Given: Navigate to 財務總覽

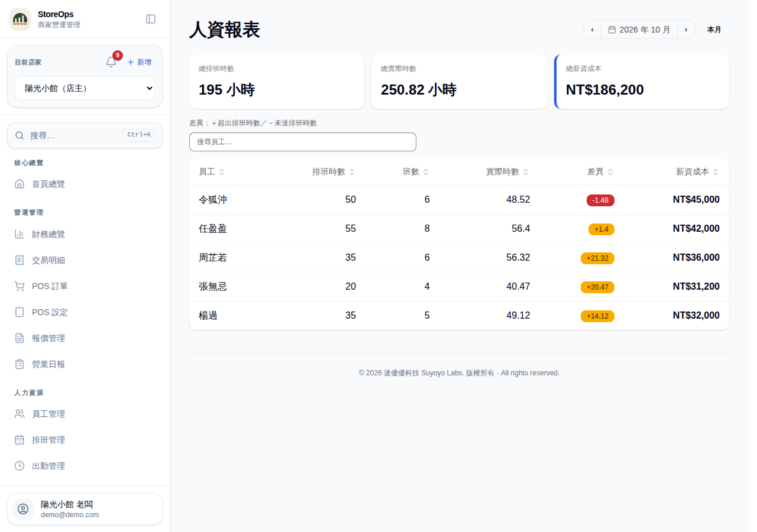Looking at the screenshot, I should click(85, 234).
